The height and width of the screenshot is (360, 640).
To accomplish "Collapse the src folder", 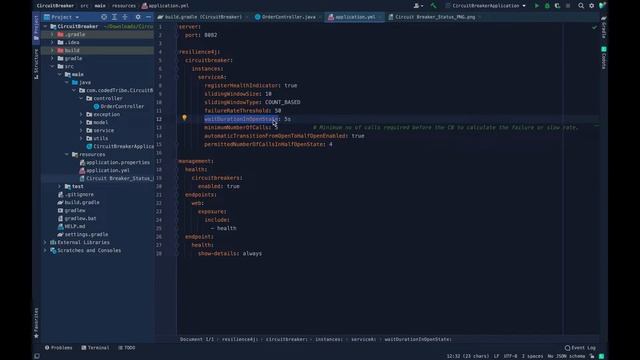I will click(52, 66).
